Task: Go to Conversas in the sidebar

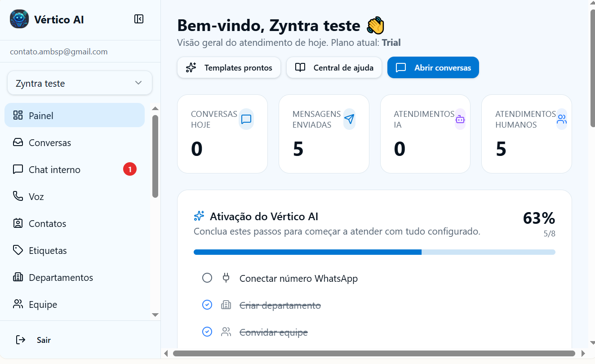Action: point(75,142)
